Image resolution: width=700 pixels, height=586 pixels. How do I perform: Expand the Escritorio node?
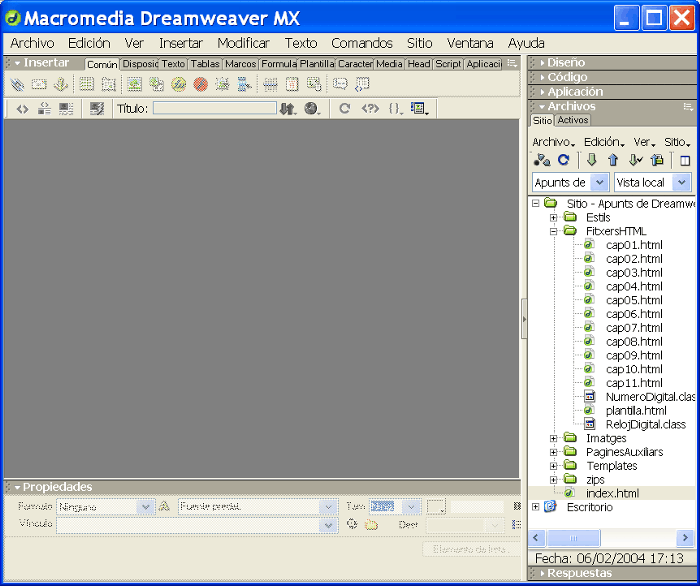[536, 507]
